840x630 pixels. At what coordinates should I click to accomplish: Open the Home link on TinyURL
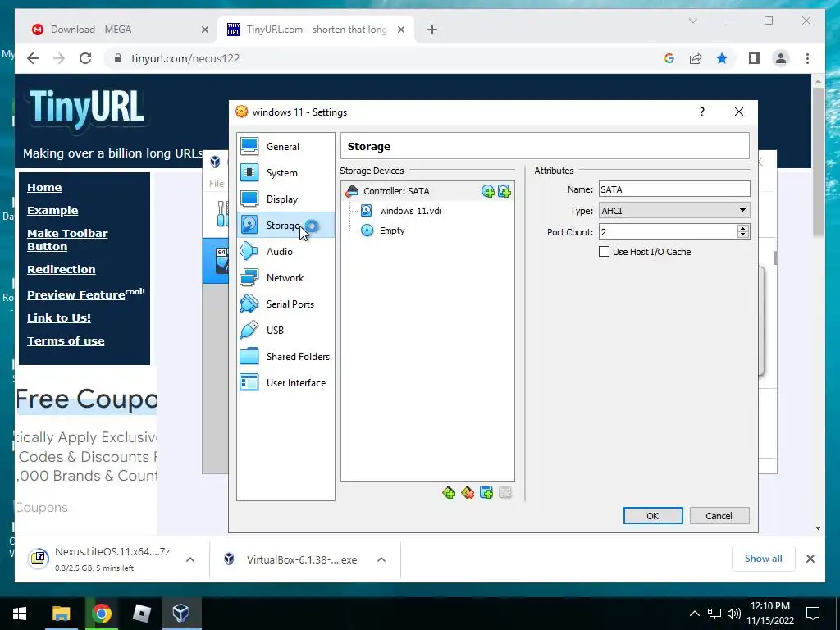pyautogui.click(x=44, y=188)
